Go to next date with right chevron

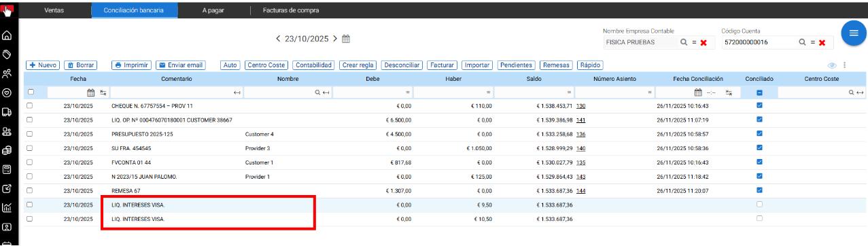click(334, 39)
